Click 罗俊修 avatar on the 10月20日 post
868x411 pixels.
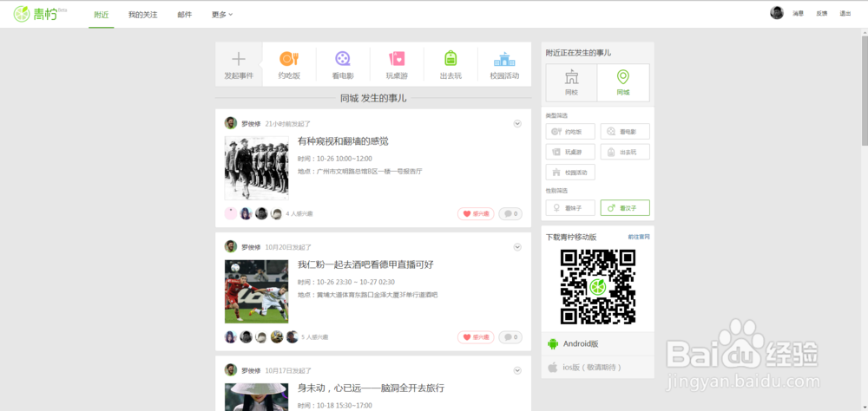[230, 247]
